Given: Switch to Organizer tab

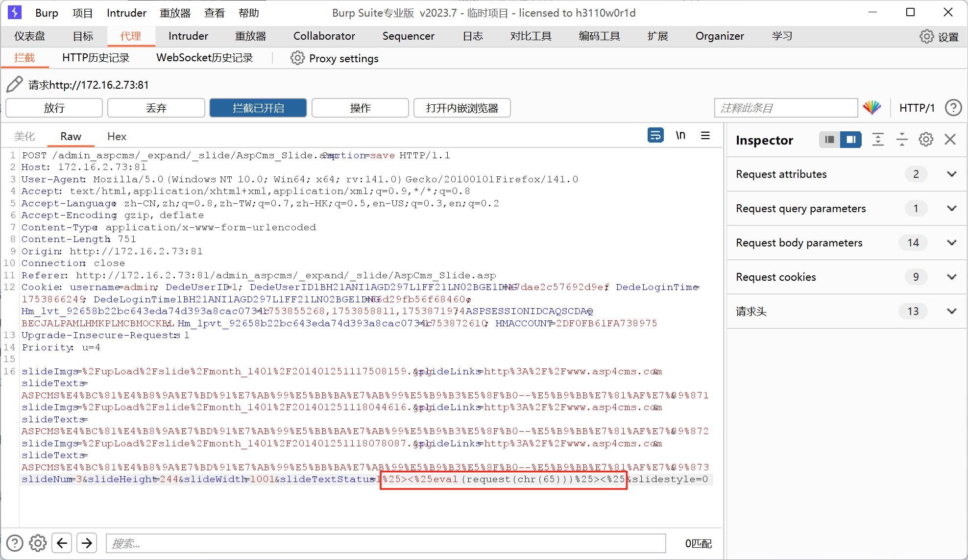Looking at the screenshot, I should [x=720, y=36].
